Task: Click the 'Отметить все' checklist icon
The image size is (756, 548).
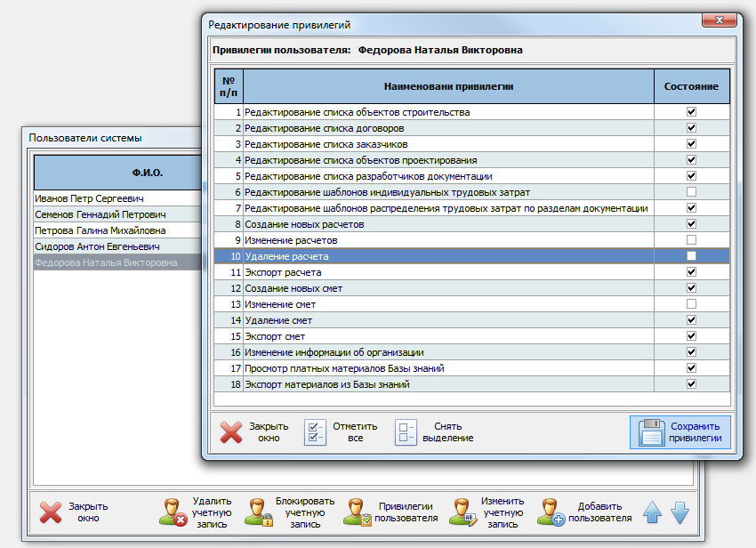Action: coord(316,432)
